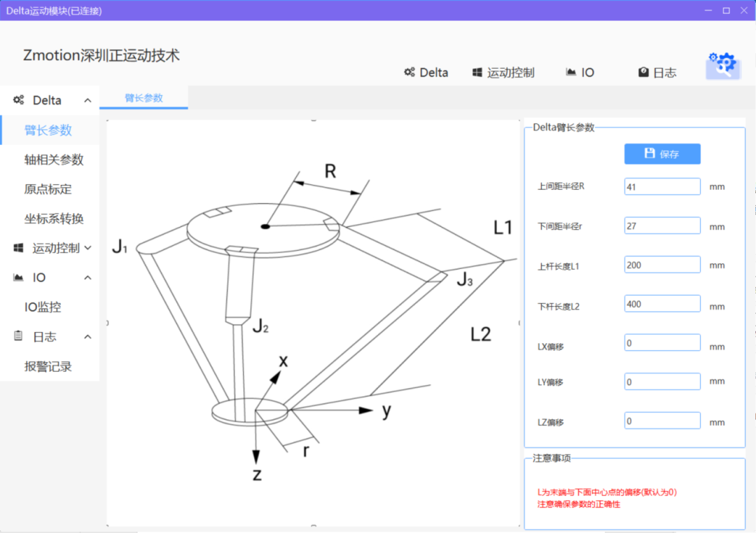Screen dimensions: 756x533
Task: Click the IO chart icon in top navigation
Action: point(571,72)
